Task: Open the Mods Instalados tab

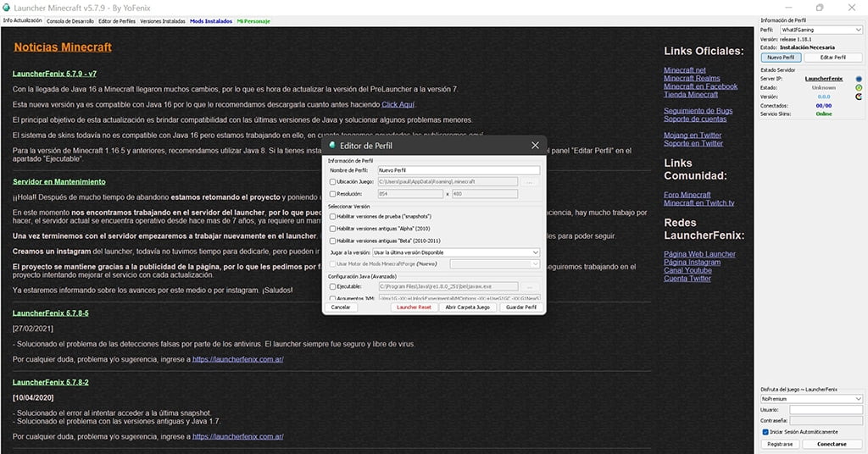Action: [211, 21]
